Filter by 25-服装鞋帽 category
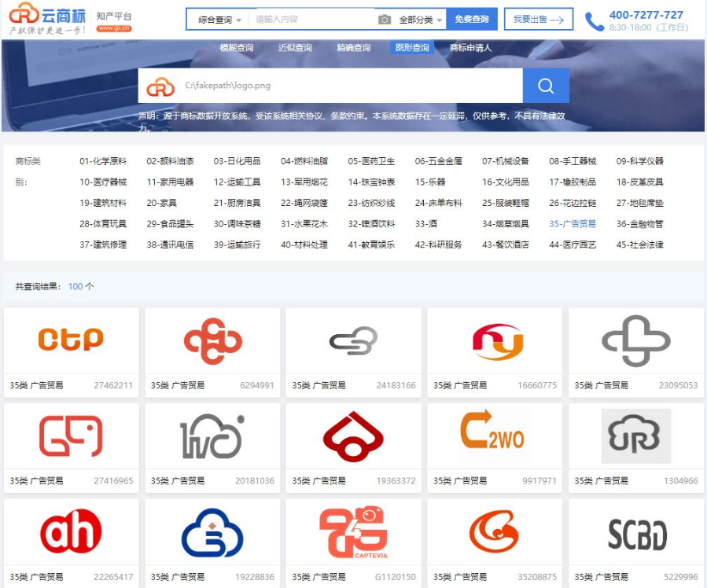This screenshot has height=588, width=707. (x=506, y=204)
